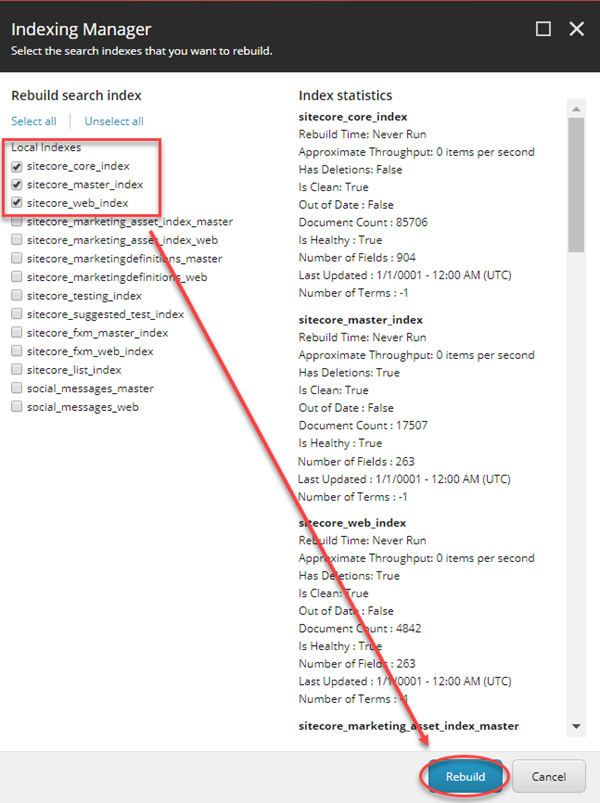Check the social_messages_web checkbox
The width and height of the screenshot is (600, 803).
[x=17, y=407]
